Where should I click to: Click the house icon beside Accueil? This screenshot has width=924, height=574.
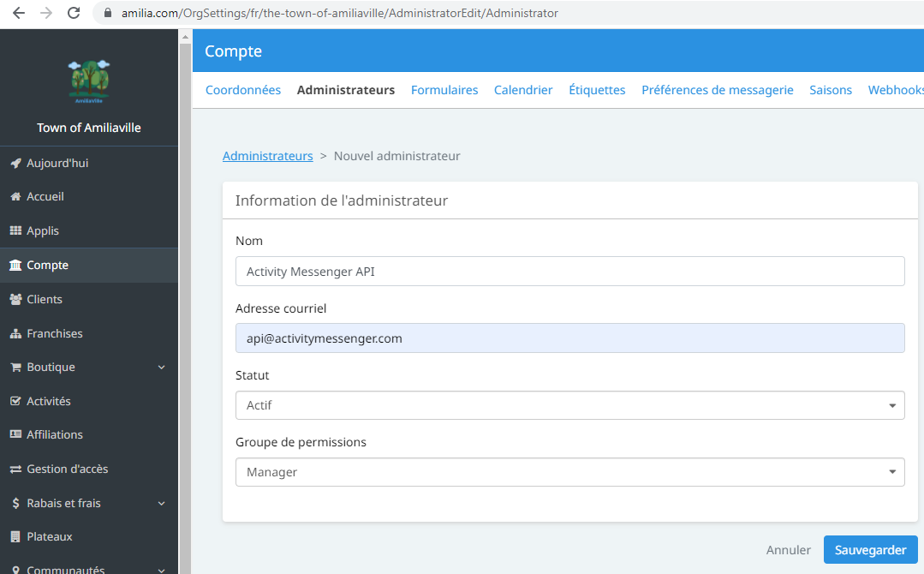pos(16,197)
